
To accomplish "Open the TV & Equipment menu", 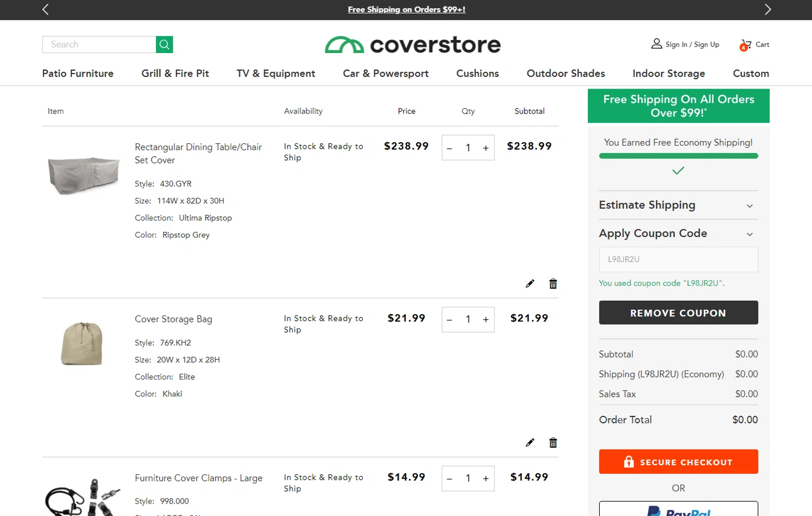I will pyautogui.click(x=276, y=74).
